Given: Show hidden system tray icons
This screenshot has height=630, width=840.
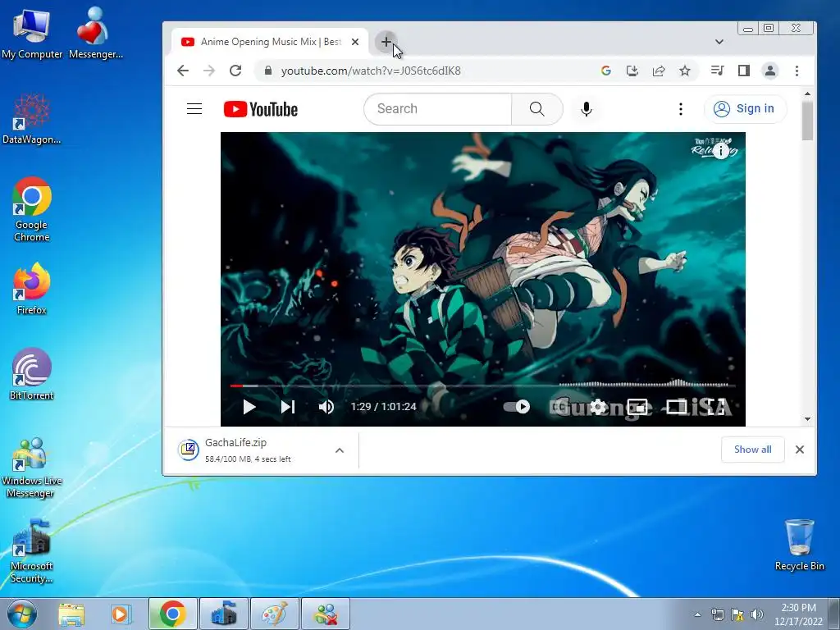Looking at the screenshot, I should 697,614.
